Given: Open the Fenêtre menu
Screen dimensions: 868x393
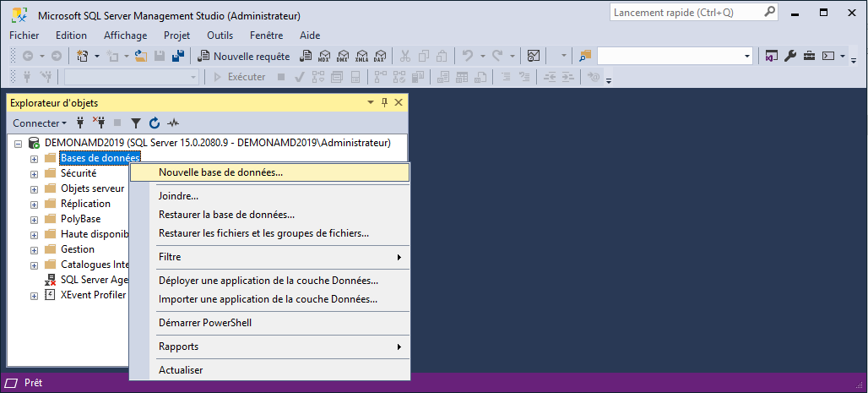Looking at the screenshot, I should click(267, 35).
